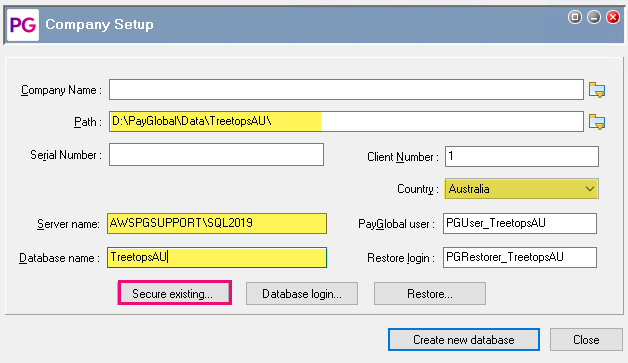Select the Serial Number input box
628x363 pixels.
[x=216, y=155]
